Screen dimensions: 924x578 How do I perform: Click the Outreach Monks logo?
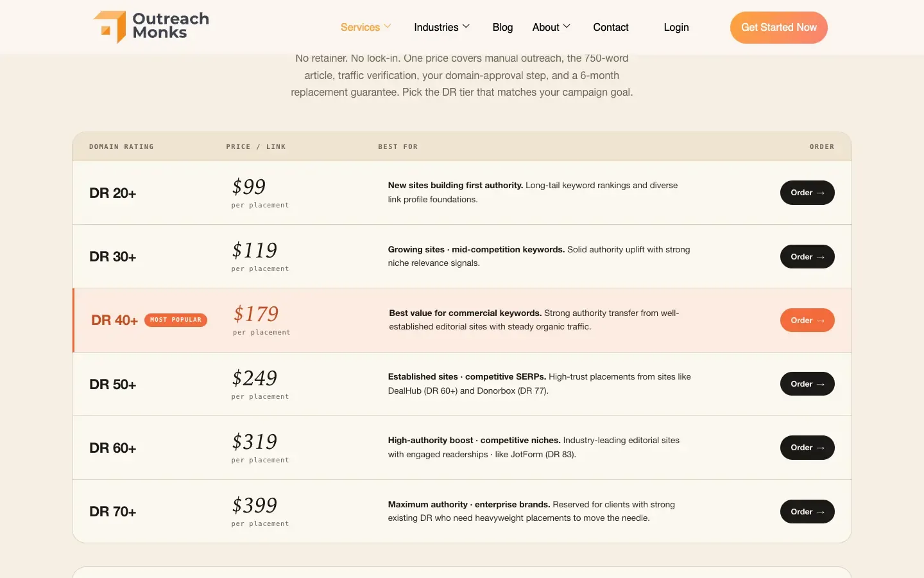coord(151,27)
